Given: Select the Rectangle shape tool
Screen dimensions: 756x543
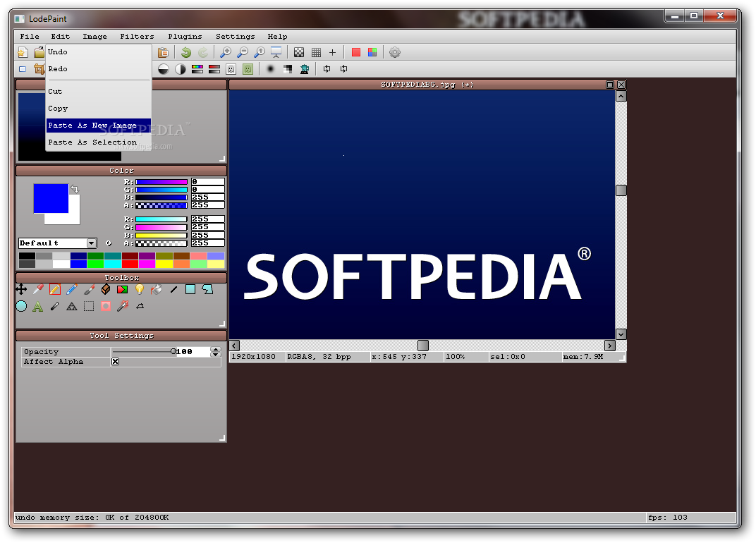Looking at the screenshot, I should [x=190, y=289].
